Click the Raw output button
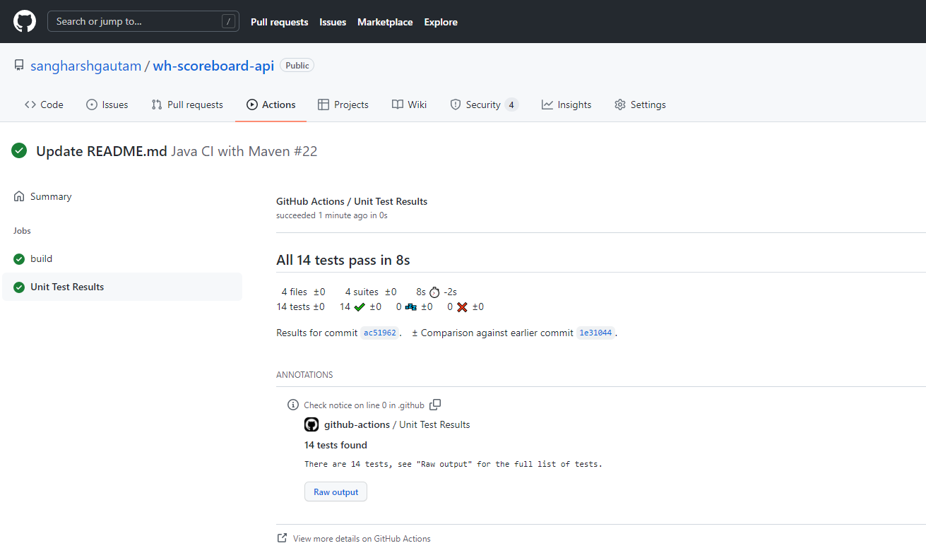Screen dimensions: 926x560 tap(336, 492)
